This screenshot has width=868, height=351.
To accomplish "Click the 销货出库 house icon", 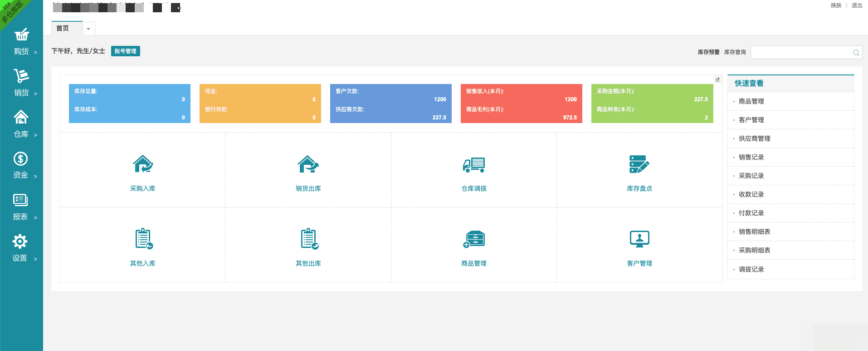I will pyautogui.click(x=308, y=164).
